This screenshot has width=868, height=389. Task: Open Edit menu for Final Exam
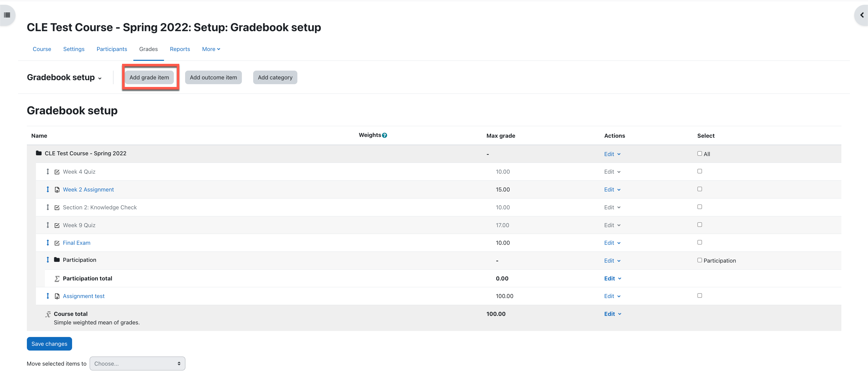pyautogui.click(x=612, y=243)
